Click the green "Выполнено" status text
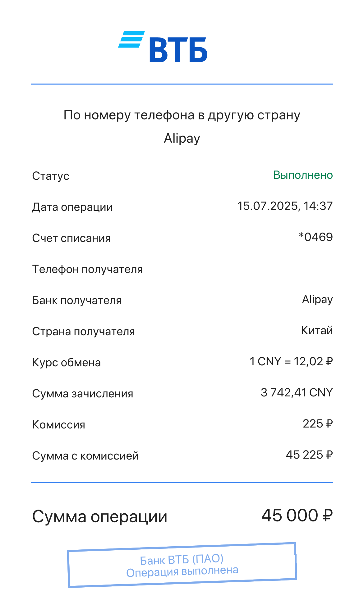The width and height of the screenshot is (364, 615). (x=303, y=175)
